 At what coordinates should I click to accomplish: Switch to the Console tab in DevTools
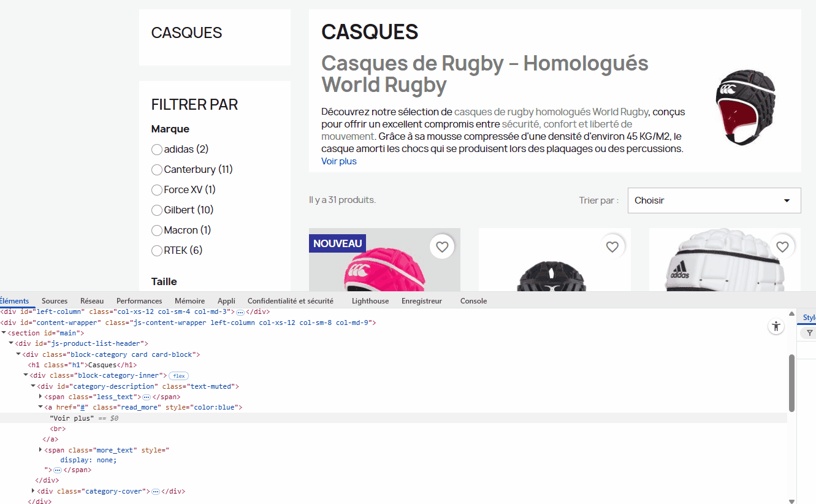(473, 300)
